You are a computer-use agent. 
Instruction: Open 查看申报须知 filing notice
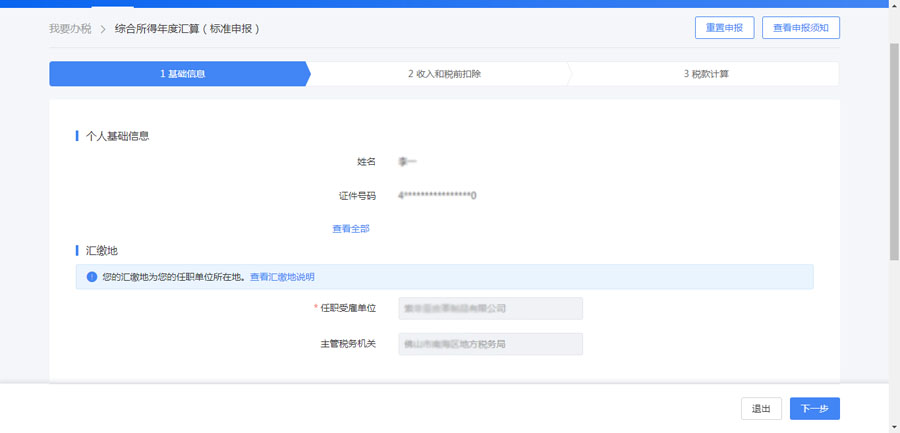[x=800, y=28]
